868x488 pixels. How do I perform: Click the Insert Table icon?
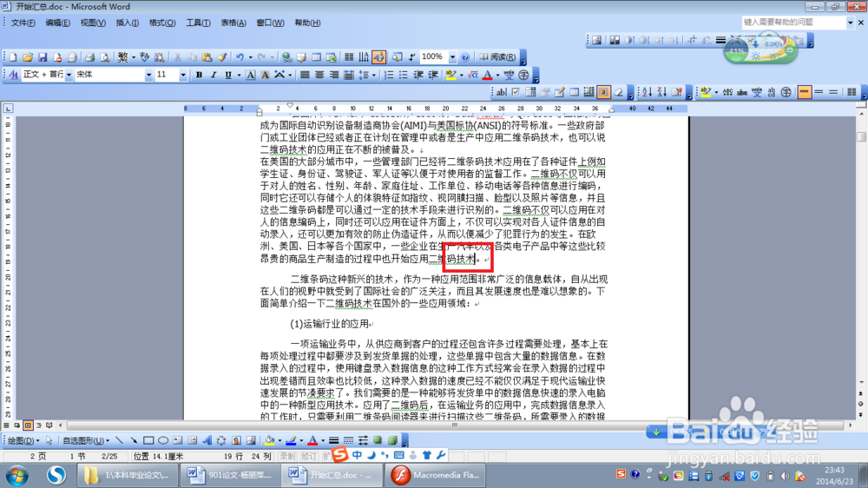(x=316, y=57)
